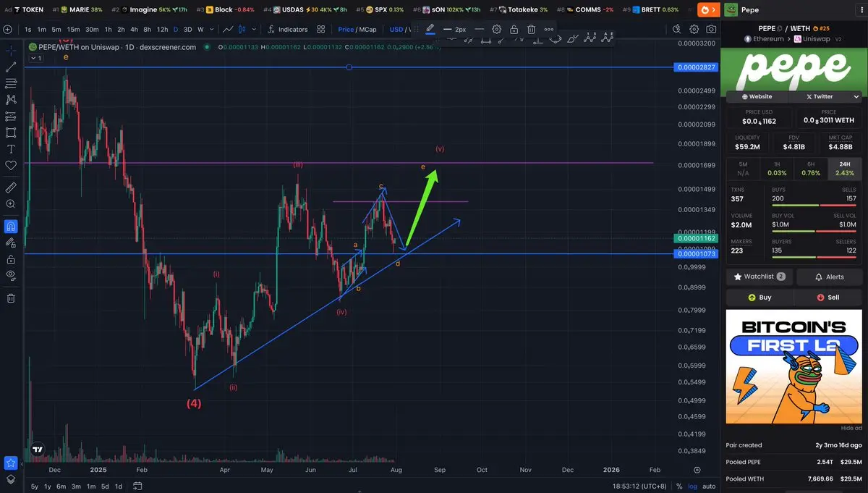Expand more links chevron beside Twitter

pyautogui.click(x=856, y=96)
